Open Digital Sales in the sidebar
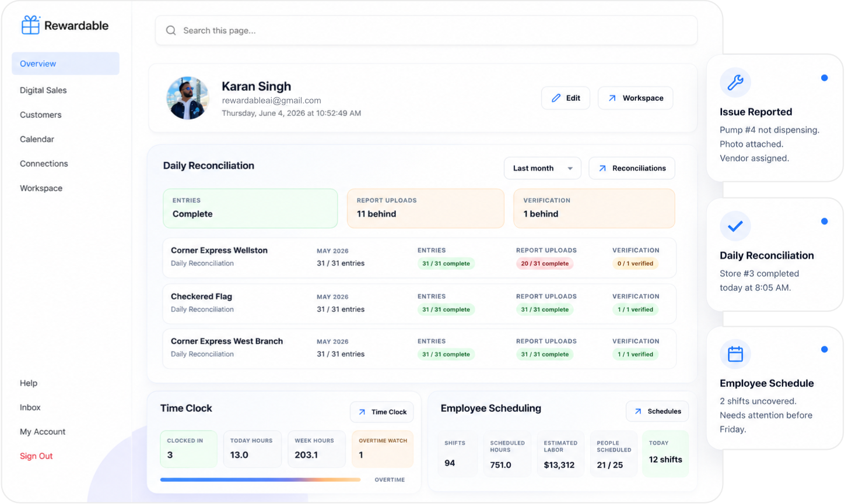Viewport: 845px width, 504px height. (x=43, y=90)
